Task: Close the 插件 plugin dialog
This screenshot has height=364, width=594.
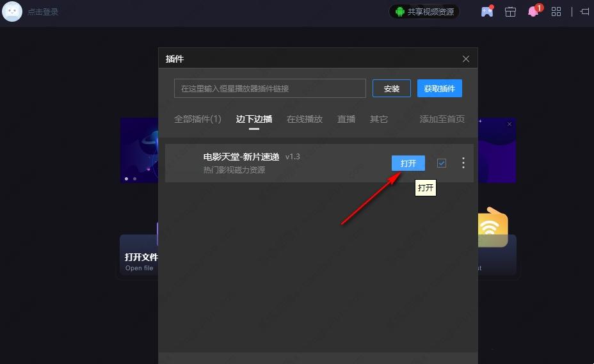Action: click(x=466, y=59)
